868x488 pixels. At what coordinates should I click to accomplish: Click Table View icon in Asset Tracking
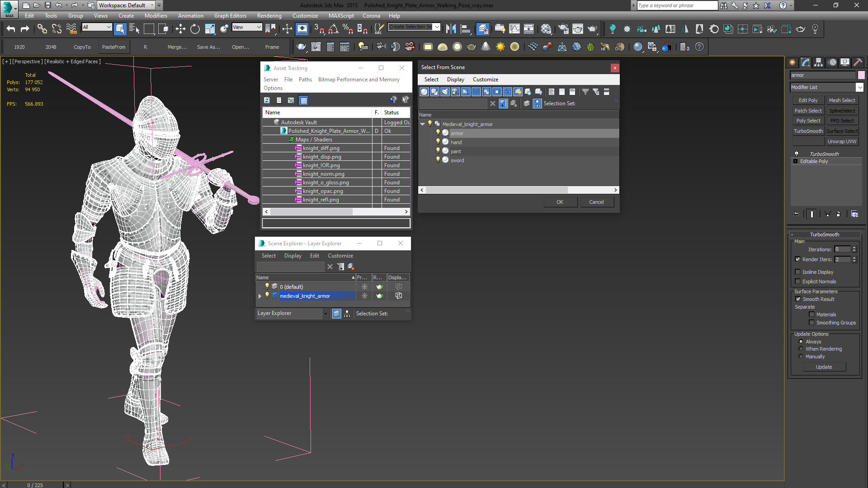(x=304, y=100)
